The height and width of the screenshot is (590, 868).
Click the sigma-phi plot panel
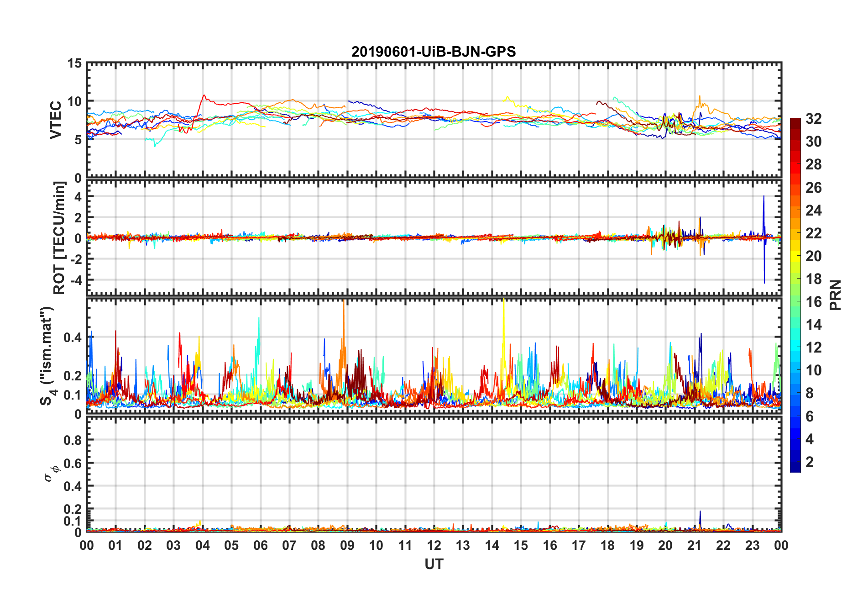coord(434,474)
